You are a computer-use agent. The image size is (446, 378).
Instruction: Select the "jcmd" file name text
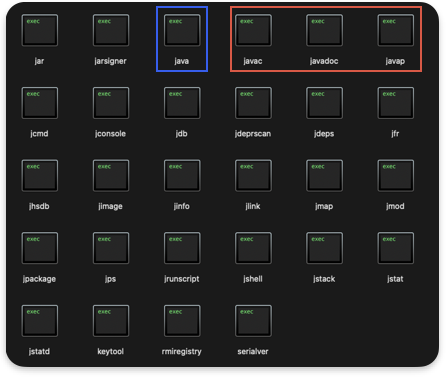(39, 134)
